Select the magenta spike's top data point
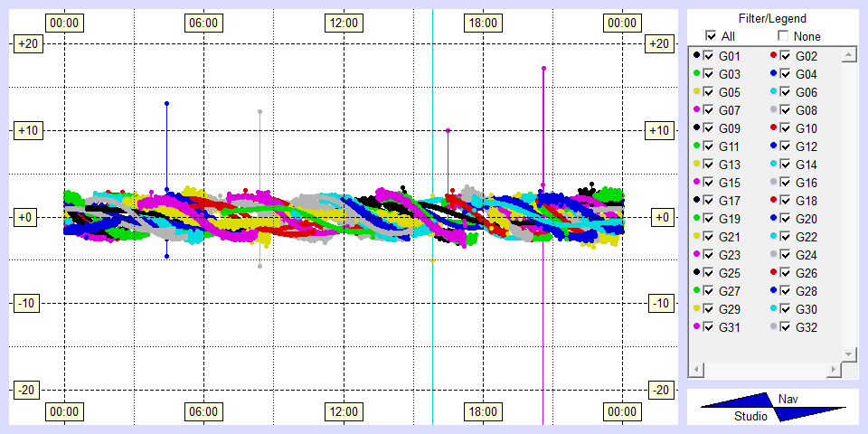 tap(543, 68)
